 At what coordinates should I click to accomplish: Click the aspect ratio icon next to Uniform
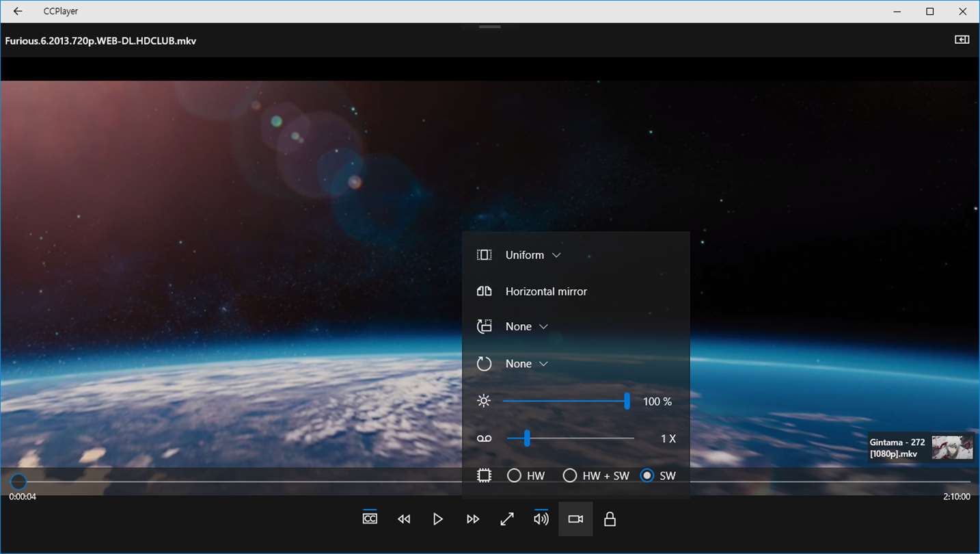click(484, 255)
